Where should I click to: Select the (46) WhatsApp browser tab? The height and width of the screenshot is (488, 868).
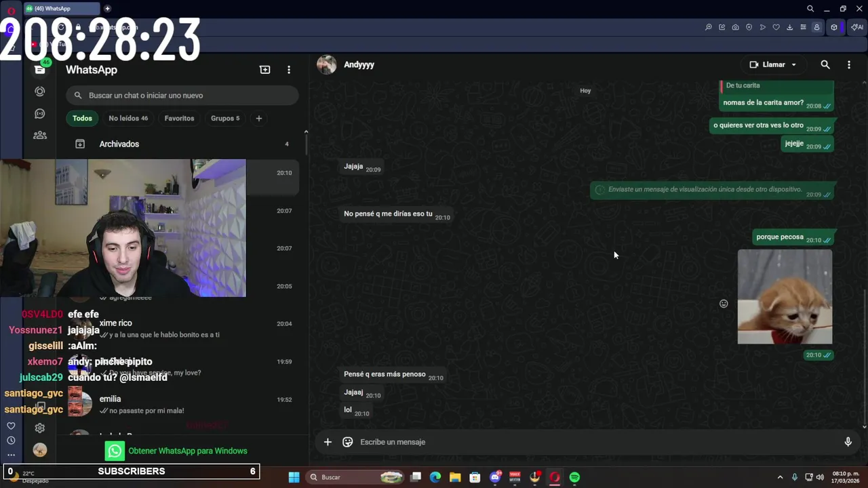61,9
